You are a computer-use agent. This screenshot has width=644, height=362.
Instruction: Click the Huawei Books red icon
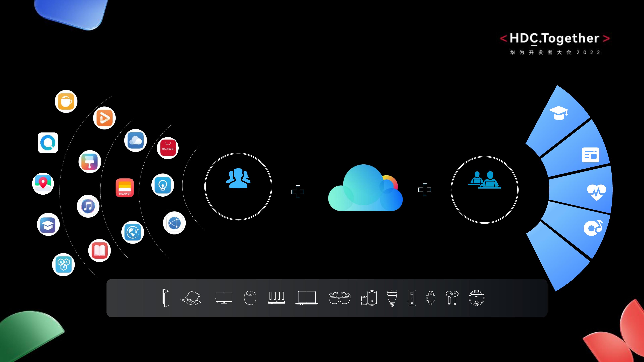(99, 251)
